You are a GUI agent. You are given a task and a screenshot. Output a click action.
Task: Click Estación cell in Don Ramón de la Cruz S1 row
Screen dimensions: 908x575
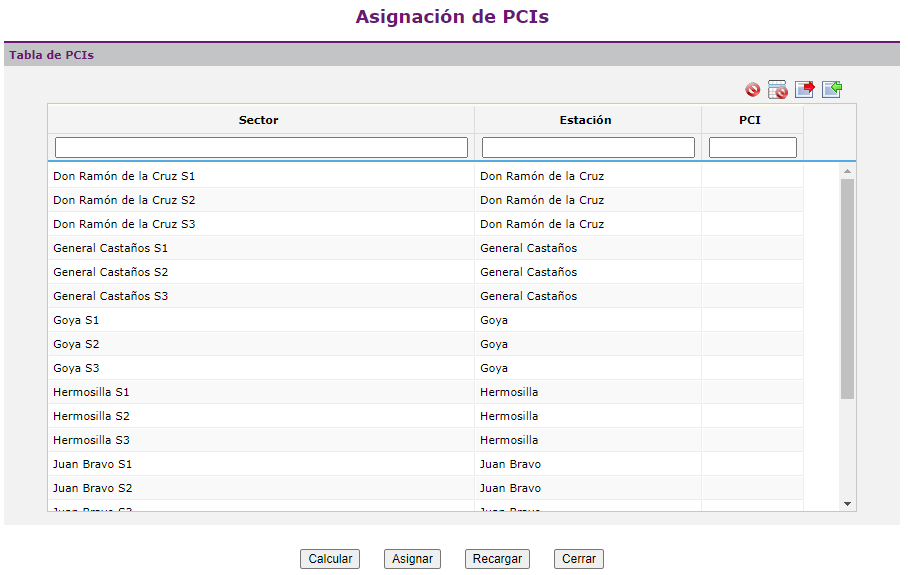coord(588,176)
